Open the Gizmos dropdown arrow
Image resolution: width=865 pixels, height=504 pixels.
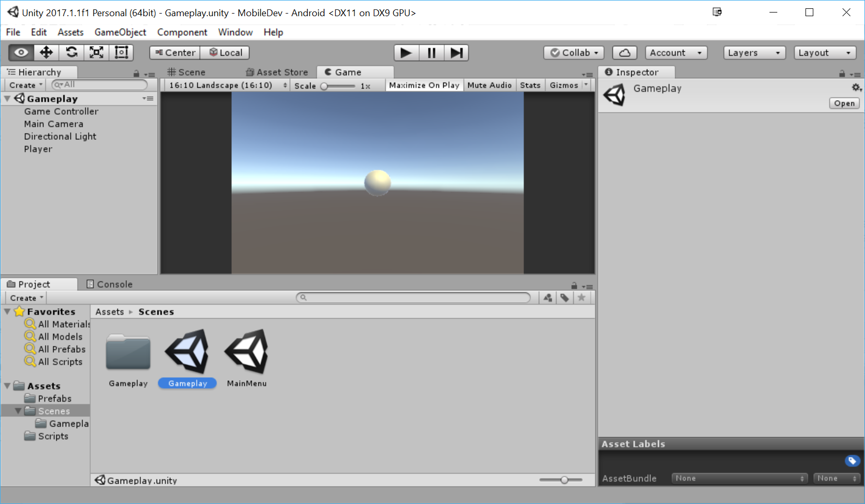(x=586, y=85)
